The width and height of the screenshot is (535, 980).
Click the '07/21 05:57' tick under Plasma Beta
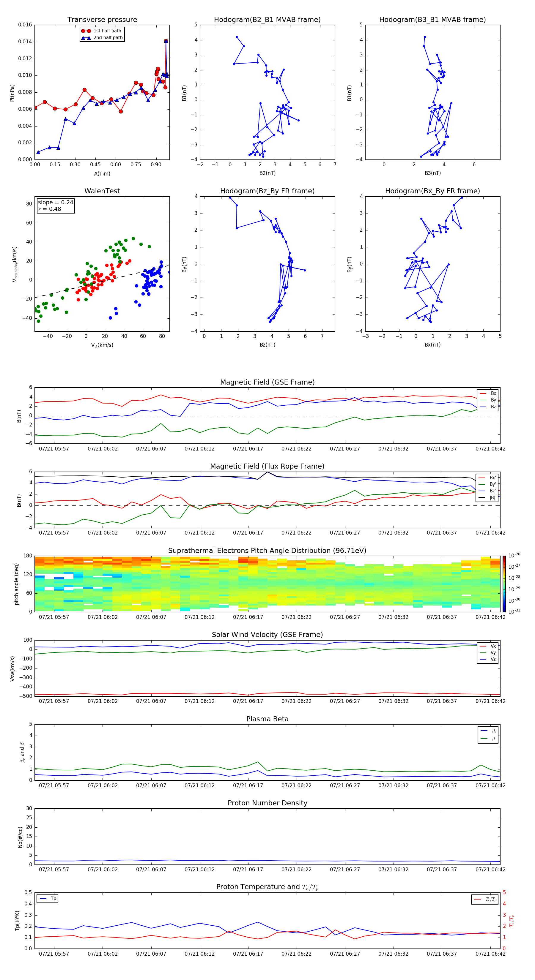(54, 785)
